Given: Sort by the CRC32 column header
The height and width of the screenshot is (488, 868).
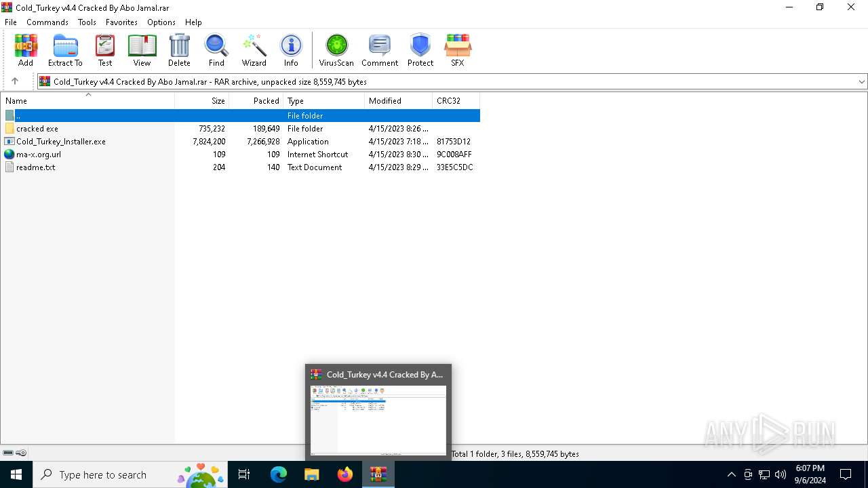Looking at the screenshot, I should [x=456, y=100].
